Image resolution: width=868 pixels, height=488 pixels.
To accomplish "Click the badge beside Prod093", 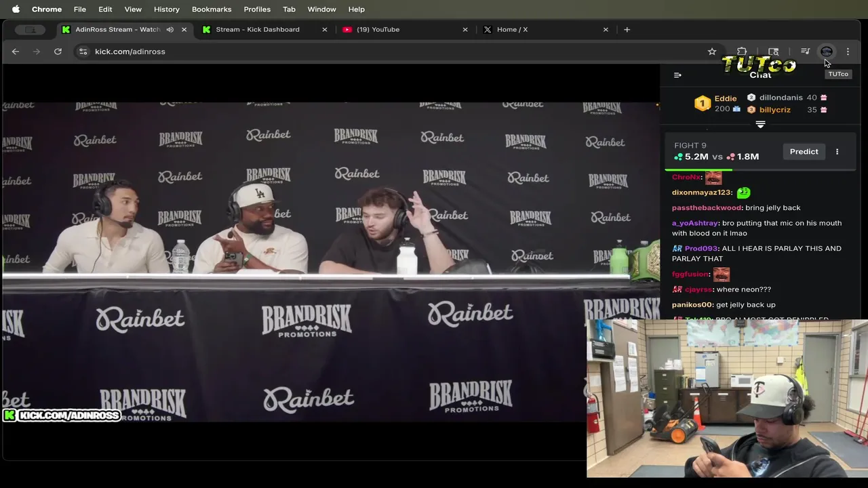I will tap(677, 249).
